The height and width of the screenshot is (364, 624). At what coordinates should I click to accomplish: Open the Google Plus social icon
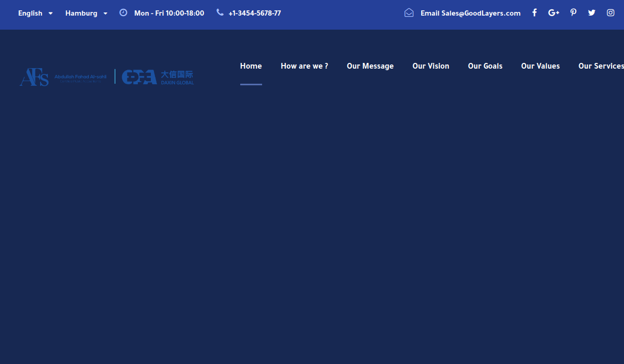pyautogui.click(x=554, y=13)
